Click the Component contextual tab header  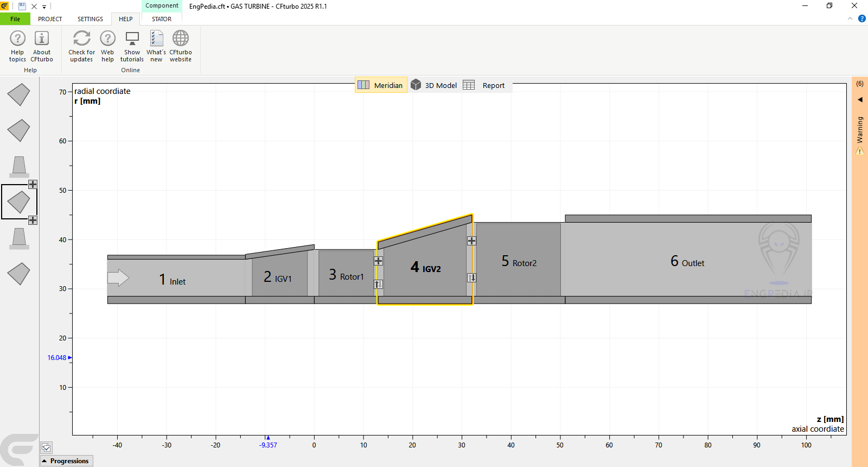pyautogui.click(x=162, y=5)
